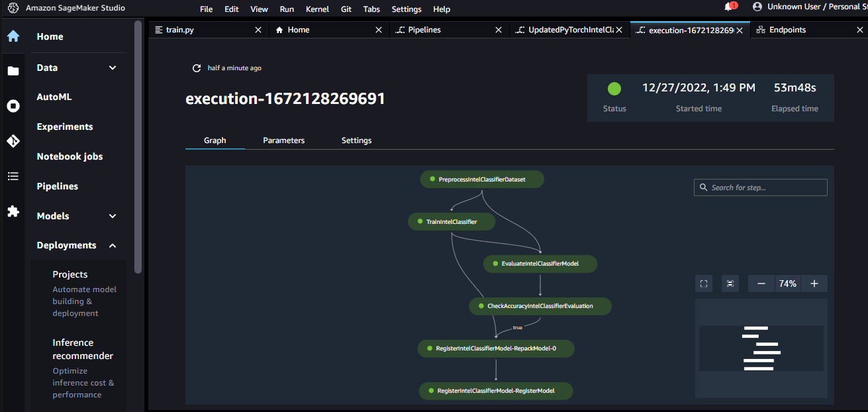Expand the Models section in the sidebar
This screenshot has height=412, width=868.
(x=113, y=216)
